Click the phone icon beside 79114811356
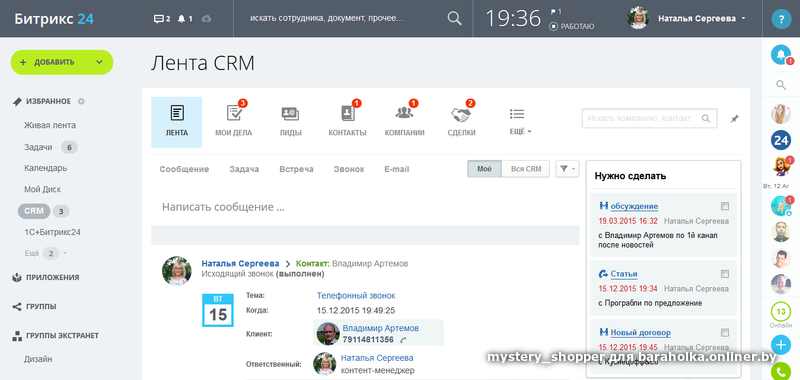 coord(403,340)
